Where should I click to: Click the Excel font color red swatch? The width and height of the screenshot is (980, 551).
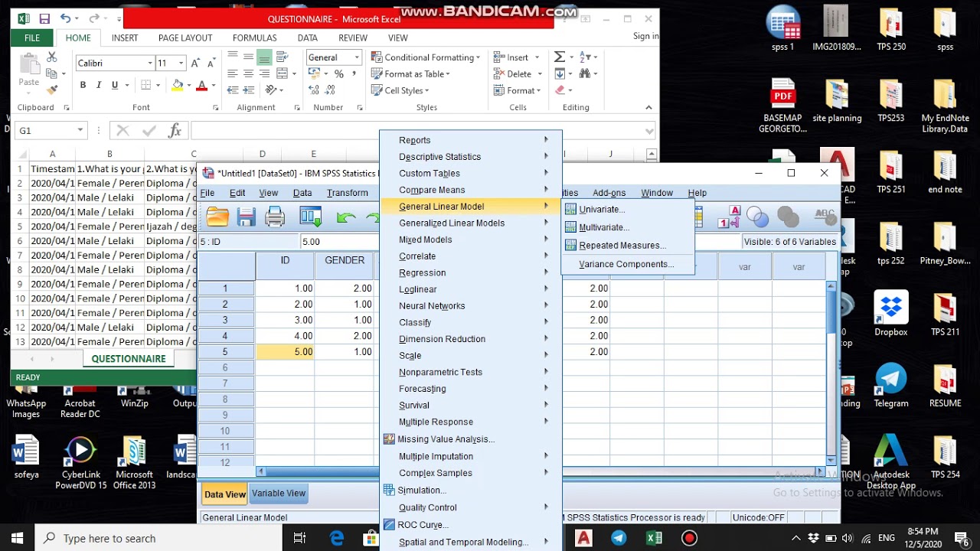click(202, 85)
